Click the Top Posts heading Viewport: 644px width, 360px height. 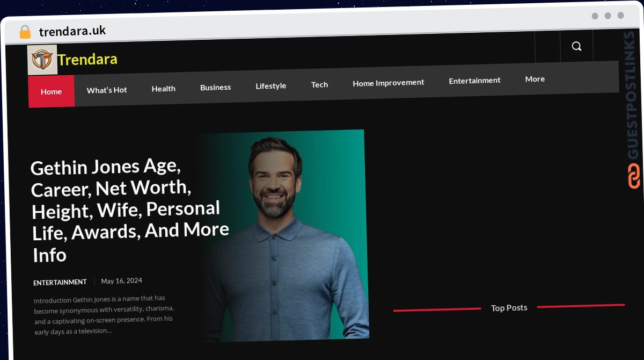(509, 308)
